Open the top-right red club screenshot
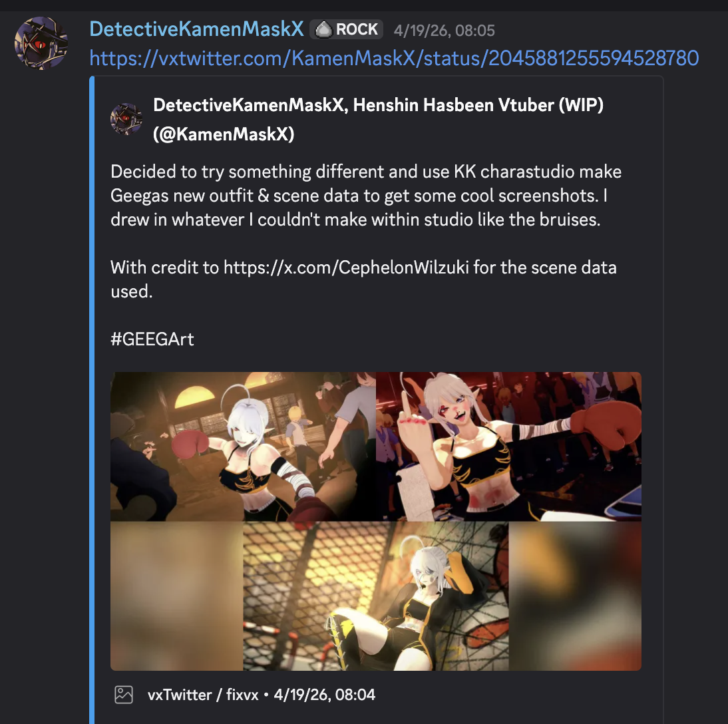 pyautogui.click(x=509, y=447)
